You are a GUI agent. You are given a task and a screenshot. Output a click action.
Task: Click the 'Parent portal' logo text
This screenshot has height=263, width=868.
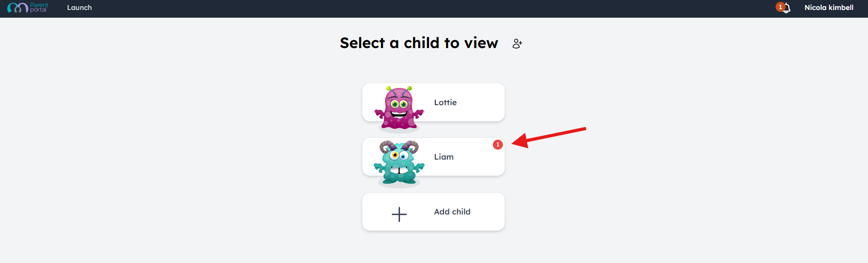click(39, 7)
